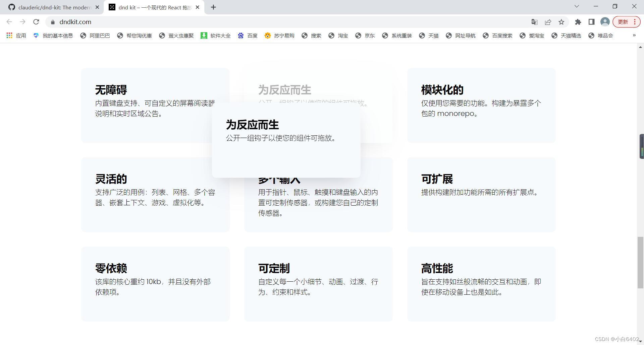Screen dimensions: 644x345
Task: Open the 天猫精选 bookmark
Action: (x=566, y=36)
